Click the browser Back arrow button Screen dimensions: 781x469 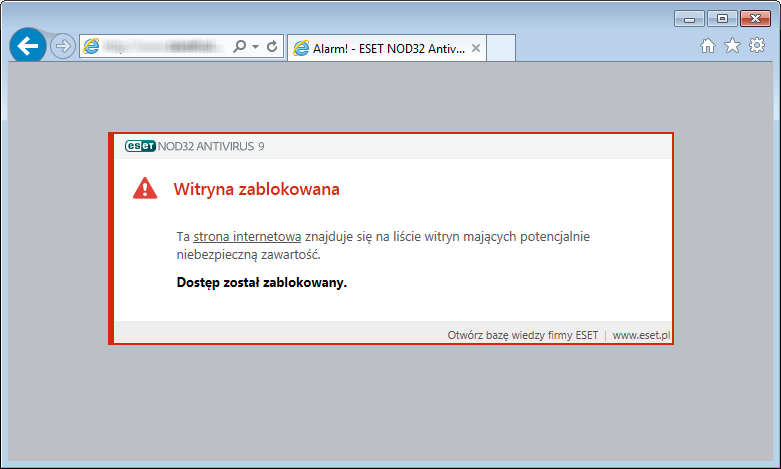[x=28, y=46]
